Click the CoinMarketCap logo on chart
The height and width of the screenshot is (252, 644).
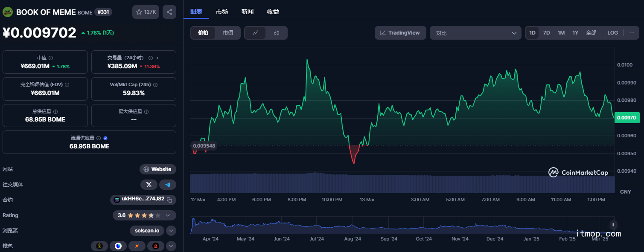[x=578, y=172]
